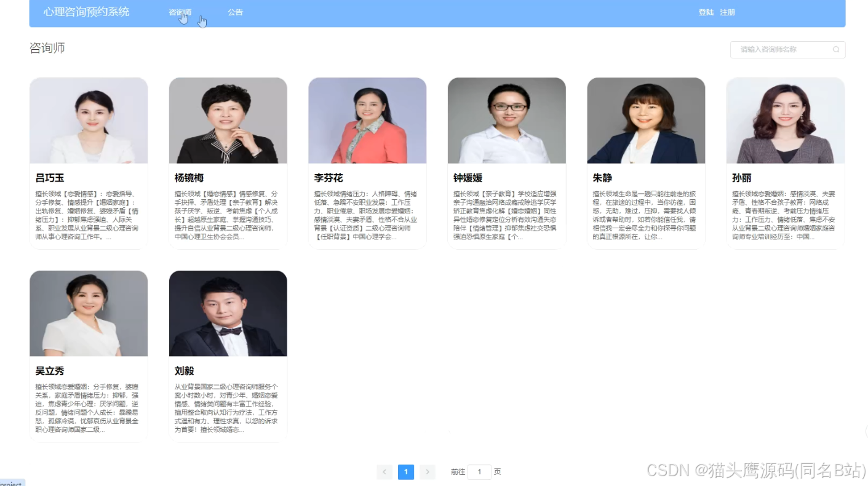Open 李芬花's profile photo
Image resolution: width=868 pixels, height=486 pixels.
[x=367, y=121]
